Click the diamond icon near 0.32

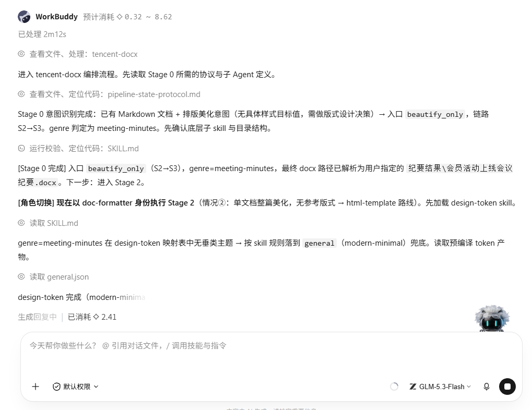point(120,17)
